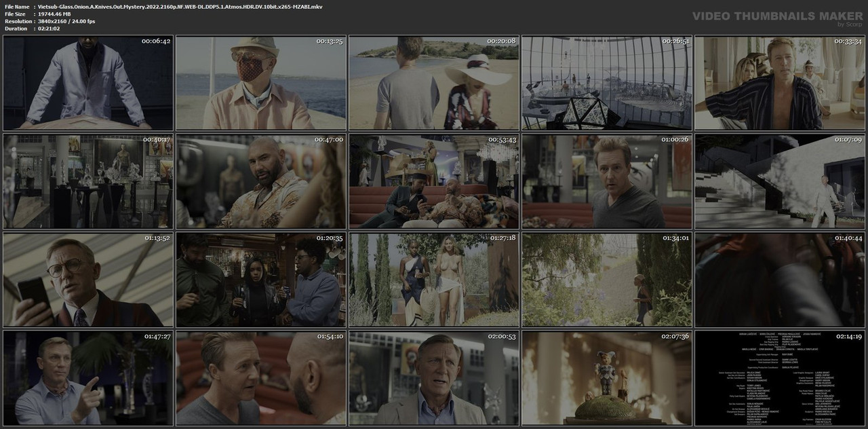Click the 'File Name' label in header
The height and width of the screenshot is (429, 868).
pos(17,6)
